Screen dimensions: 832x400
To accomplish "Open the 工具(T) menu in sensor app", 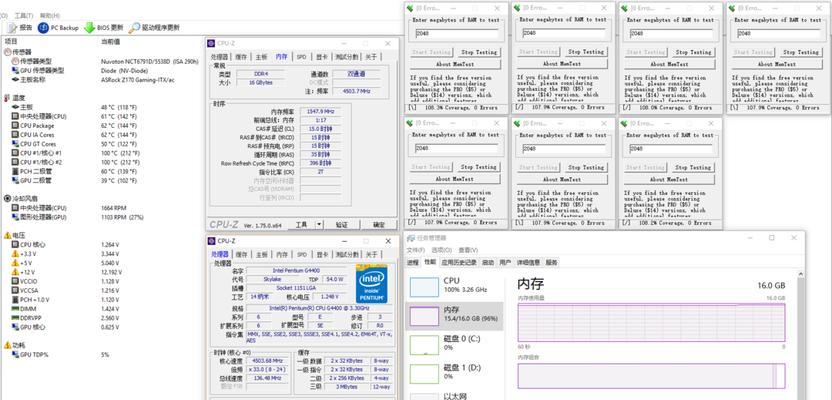I will 24,15.
